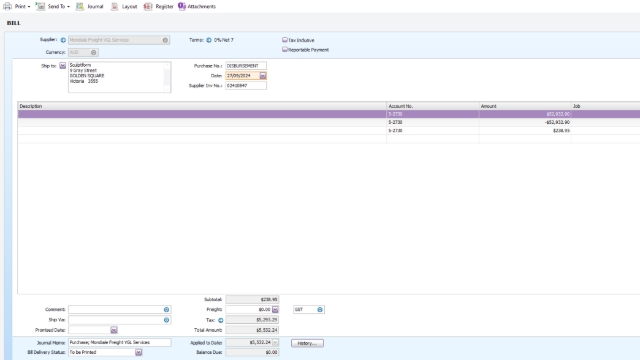This screenshot has height=360, width=640.
Task: Click the History button
Action: [x=307, y=343]
